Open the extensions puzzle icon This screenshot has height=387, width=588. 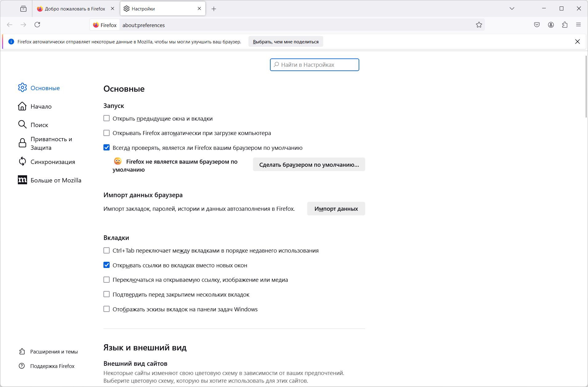(565, 25)
